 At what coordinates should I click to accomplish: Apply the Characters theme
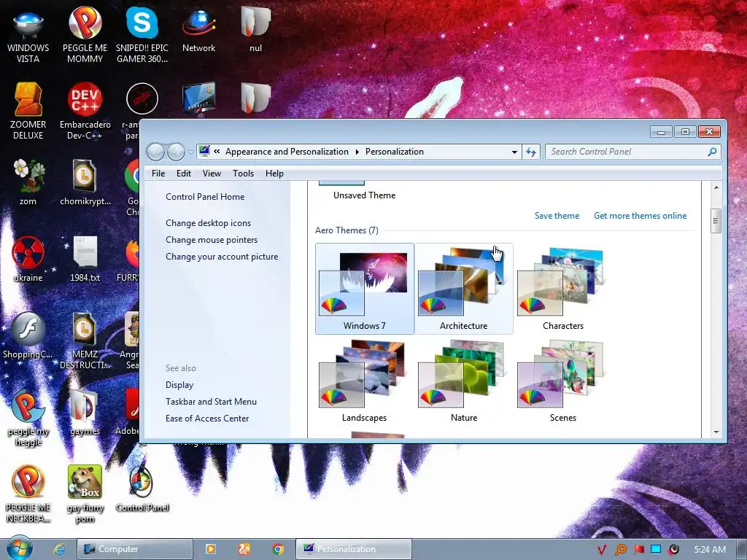click(x=562, y=289)
